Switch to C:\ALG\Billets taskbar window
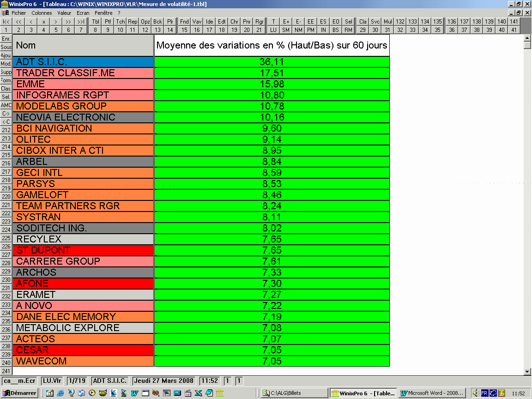This screenshot has width=532, height=399. coord(295,393)
